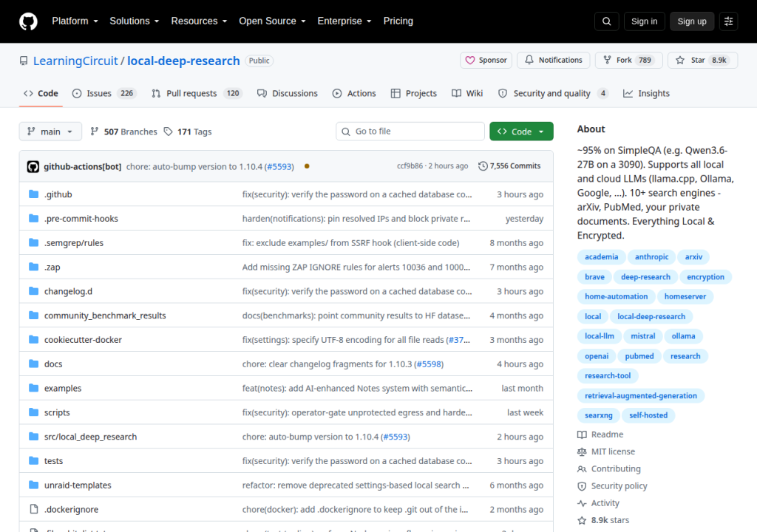Focus the Go to file search field
Image resolution: width=757 pixels, height=532 pixels.
click(x=410, y=132)
